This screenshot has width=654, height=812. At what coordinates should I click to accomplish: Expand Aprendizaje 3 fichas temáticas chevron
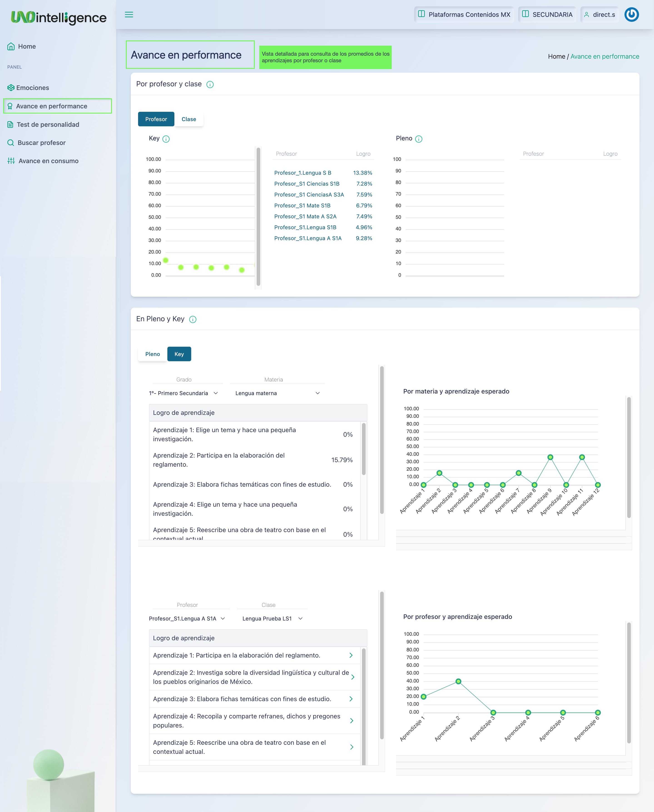click(x=351, y=699)
